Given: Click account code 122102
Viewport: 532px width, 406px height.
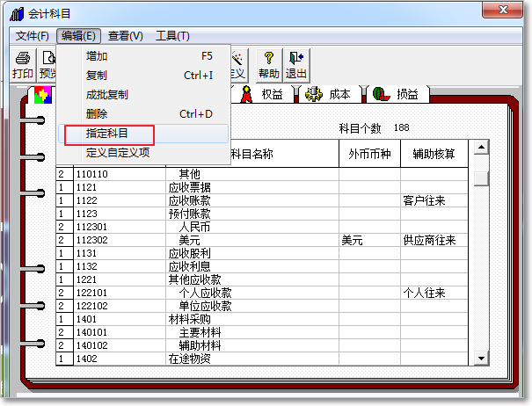Looking at the screenshot, I should pyautogui.click(x=92, y=306).
